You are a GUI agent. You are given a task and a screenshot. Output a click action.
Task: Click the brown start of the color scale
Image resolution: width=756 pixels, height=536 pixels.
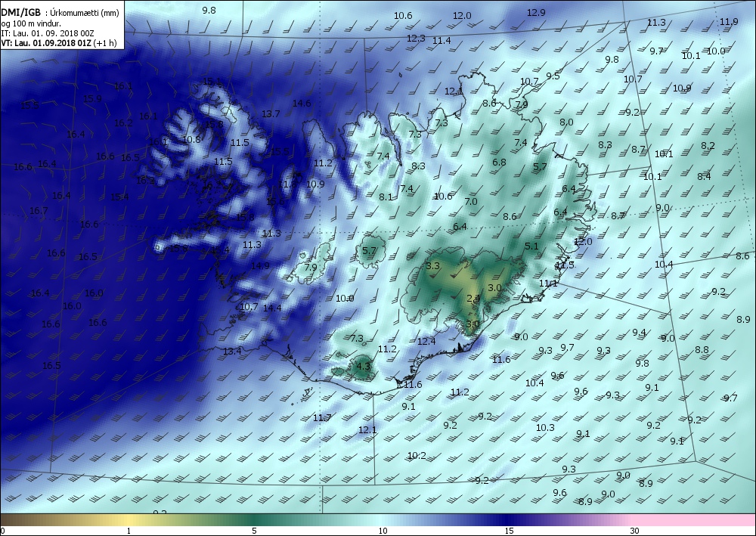(14, 520)
